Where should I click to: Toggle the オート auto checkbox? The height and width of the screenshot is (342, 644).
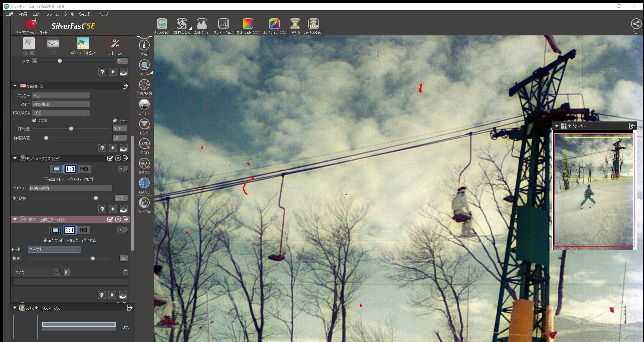115,120
